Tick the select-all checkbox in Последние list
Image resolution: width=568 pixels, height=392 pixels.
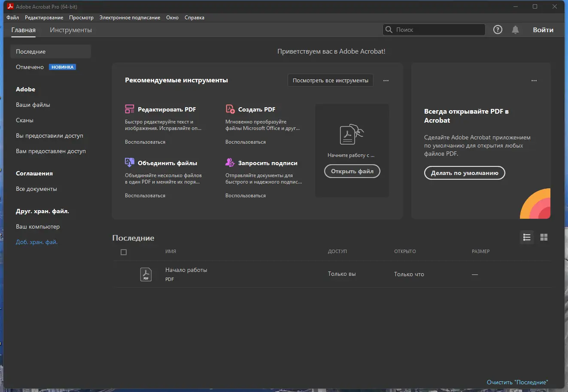(124, 252)
